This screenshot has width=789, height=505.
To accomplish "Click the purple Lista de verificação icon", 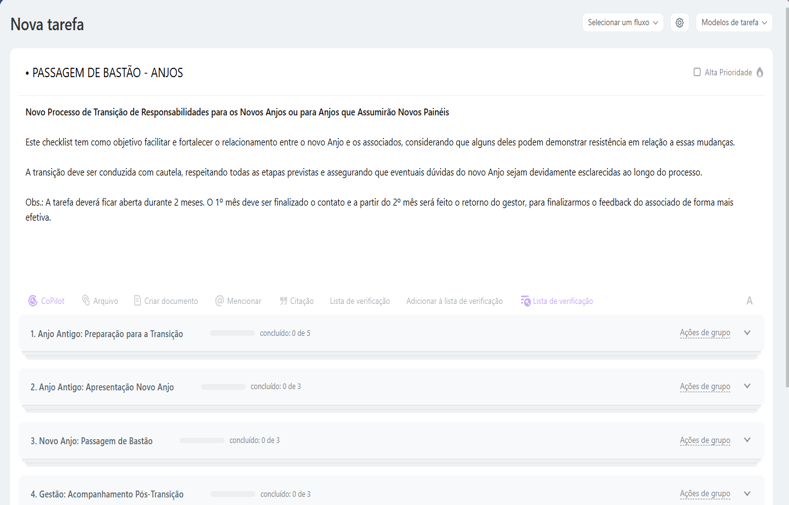I will (526, 301).
